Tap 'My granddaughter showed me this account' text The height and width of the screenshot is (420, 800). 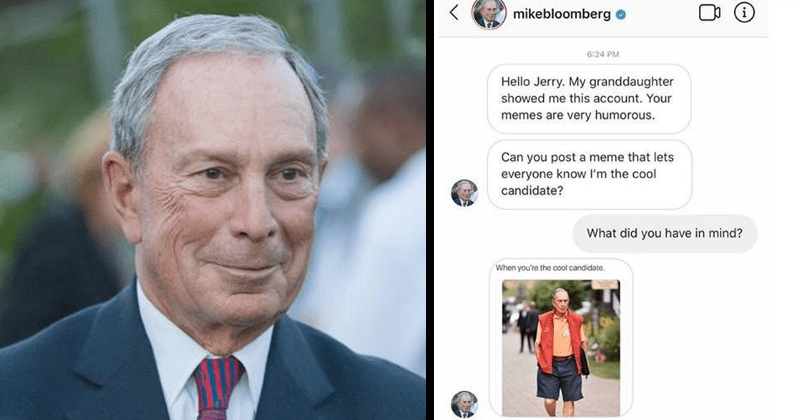coord(587,90)
